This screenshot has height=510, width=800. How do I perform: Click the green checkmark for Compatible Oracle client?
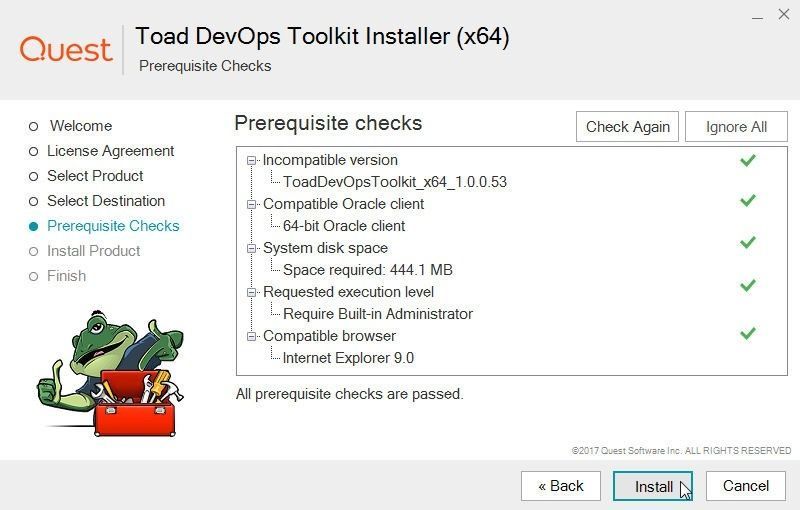click(747, 200)
